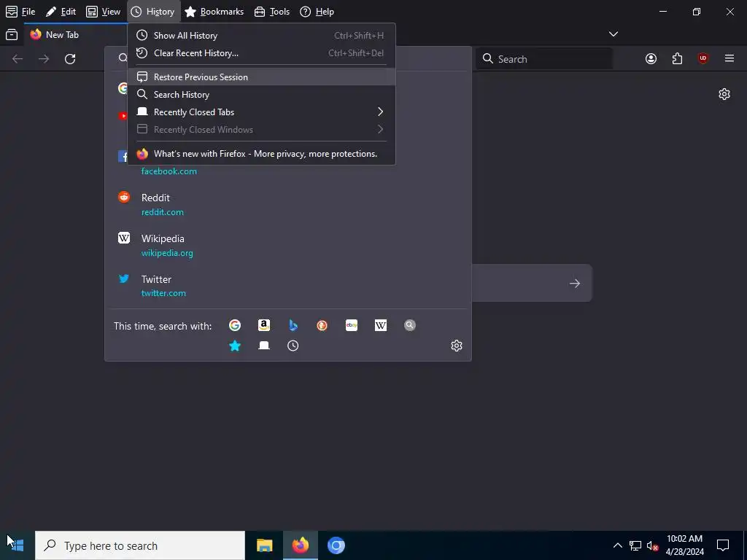This screenshot has height=560, width=747.
Task: Open the Tools menu
Action: [272, 12]
